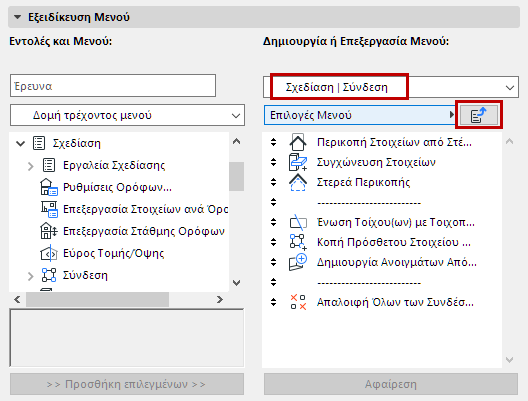Click the Επεξεργασία Στάθμης Ορόφων icon
Image resolution: width=528 pixels, height=401 pixels.
point(49,231)
